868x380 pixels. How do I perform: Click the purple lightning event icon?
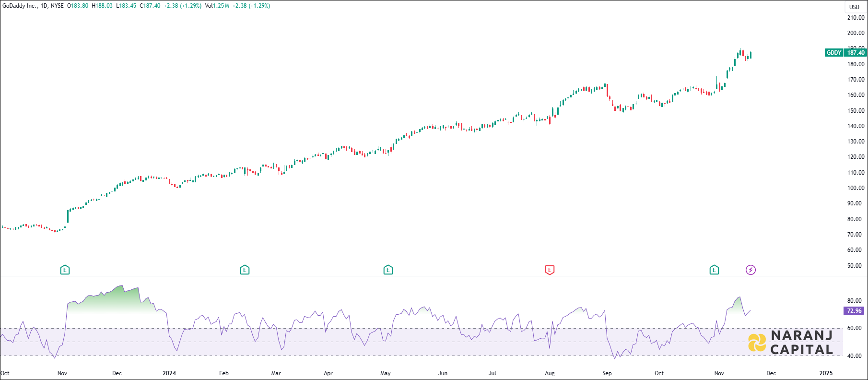coord(751,270)
